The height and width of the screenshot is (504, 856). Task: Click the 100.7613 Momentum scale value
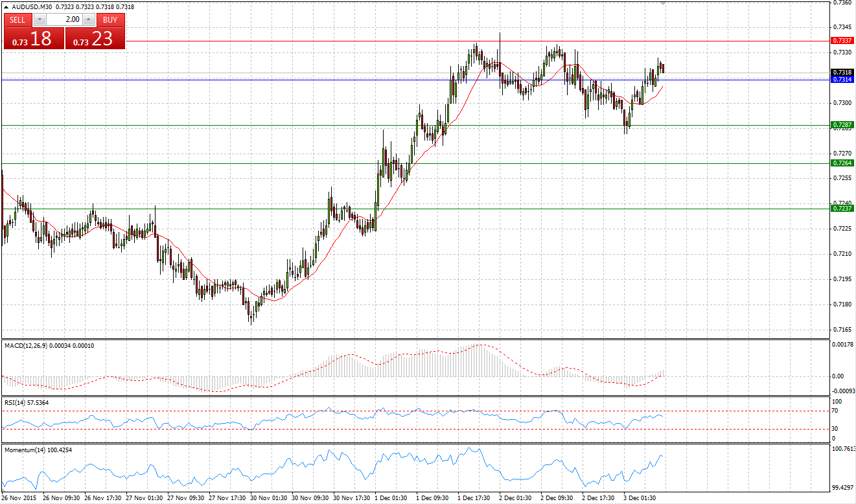[x=843, y=448]
